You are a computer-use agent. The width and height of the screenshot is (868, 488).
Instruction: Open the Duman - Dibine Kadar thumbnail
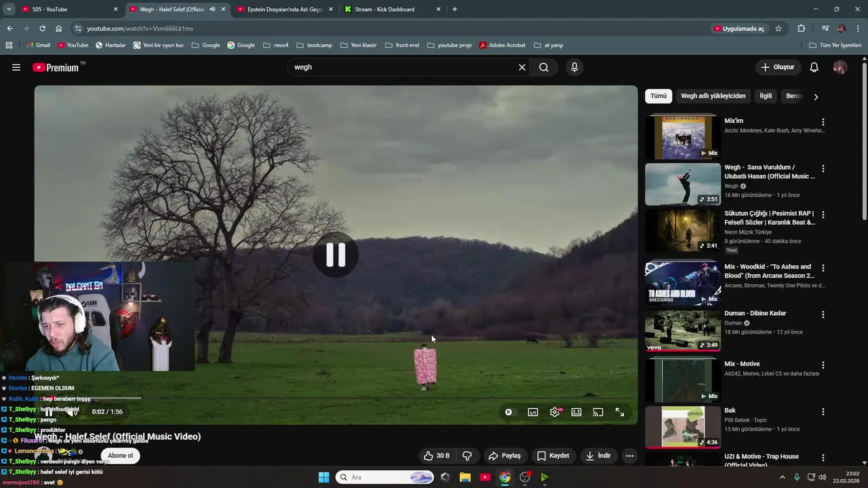coord(683,331)
